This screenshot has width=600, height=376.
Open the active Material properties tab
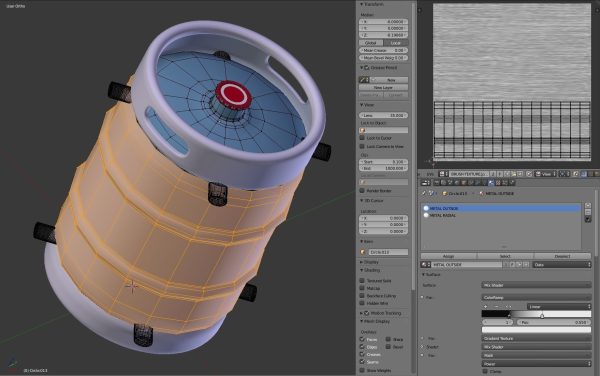[491, 183]
